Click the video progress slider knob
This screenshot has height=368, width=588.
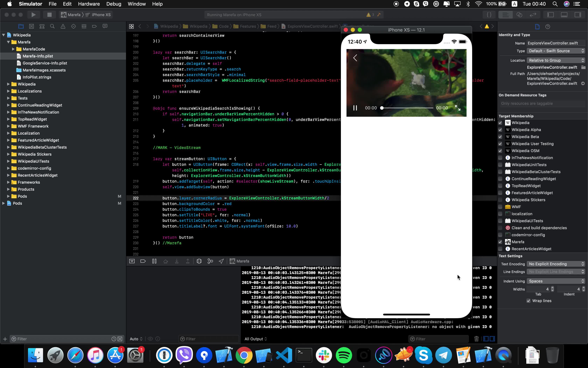[382, 108]
